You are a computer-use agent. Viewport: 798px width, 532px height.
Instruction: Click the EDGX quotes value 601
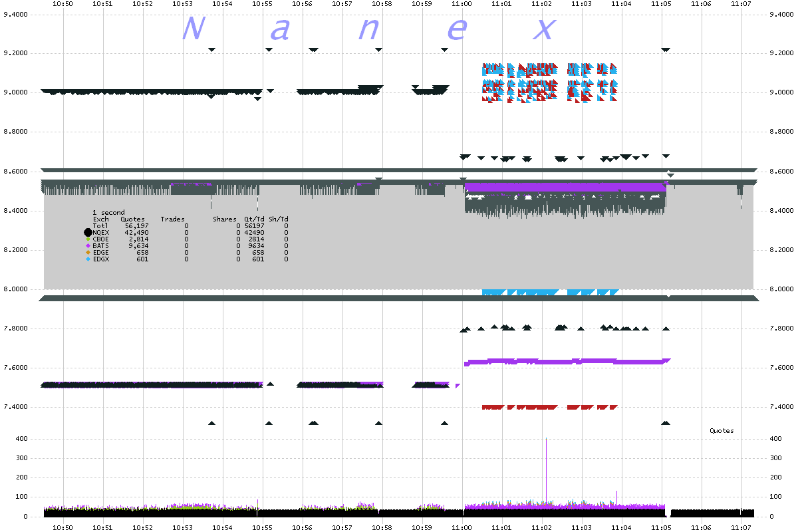[x=142, y=259]
